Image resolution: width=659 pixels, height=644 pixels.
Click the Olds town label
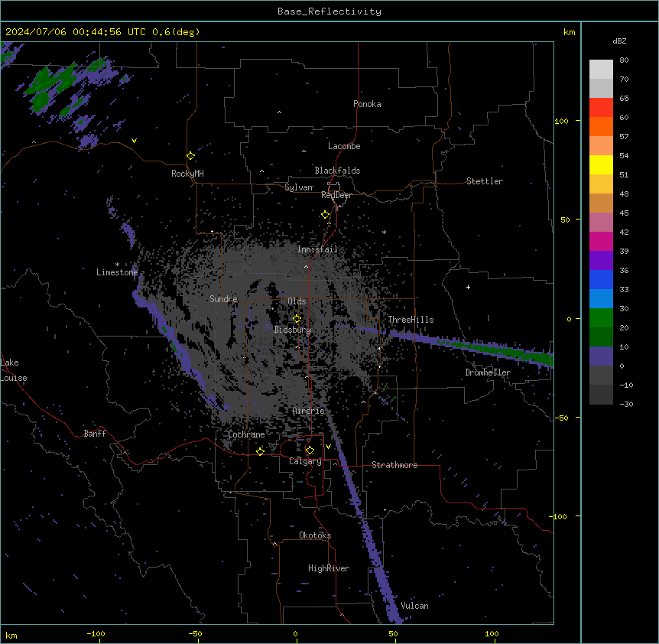[297, 301]
